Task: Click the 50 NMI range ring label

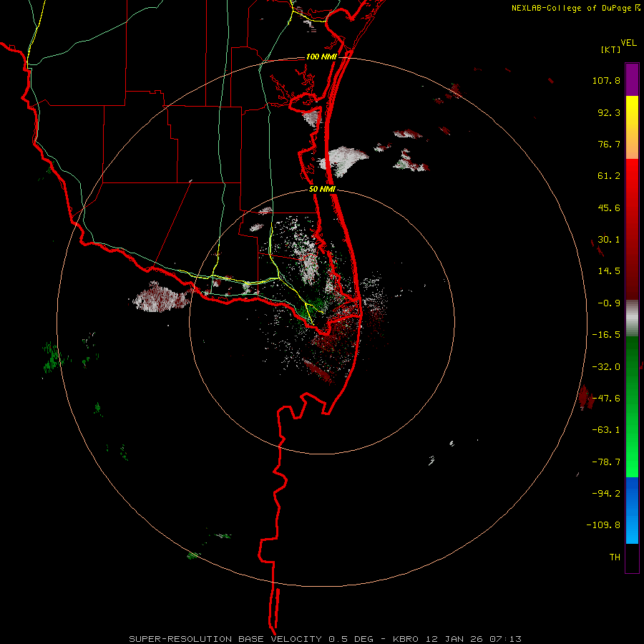Action: point(322,190)
